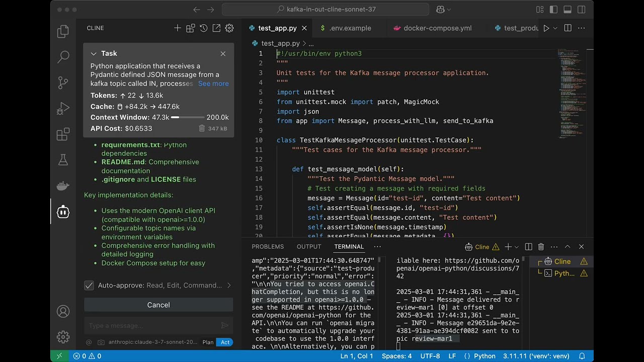Open Cline MCP servers icon
The width and height of the screenshot is (644, 362).
(191, 28)
